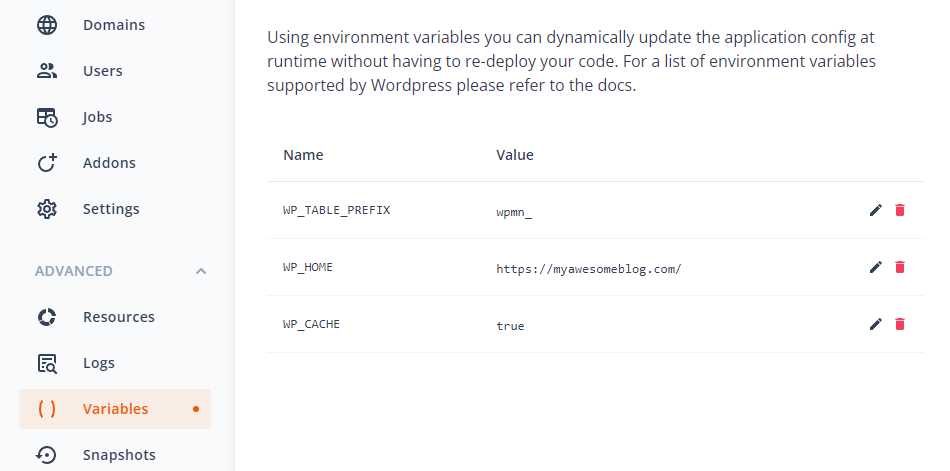Click the Users people icon

[47, 71]
